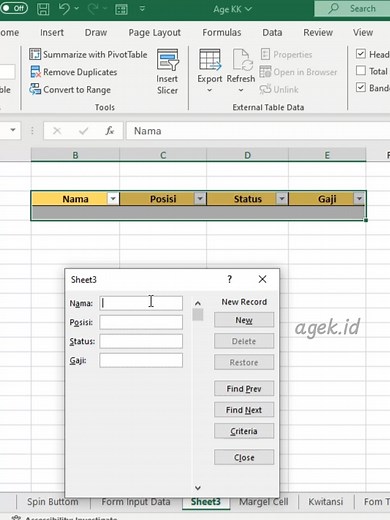The height and width of the screenshot is (520, 390).
Task: Click the Find Prev button
Action: pos(244,389)
